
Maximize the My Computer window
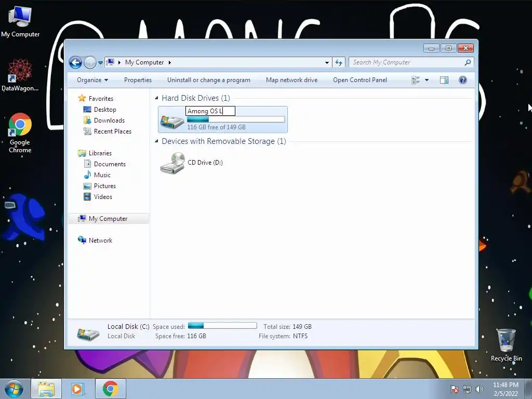(x=448, y=48)
